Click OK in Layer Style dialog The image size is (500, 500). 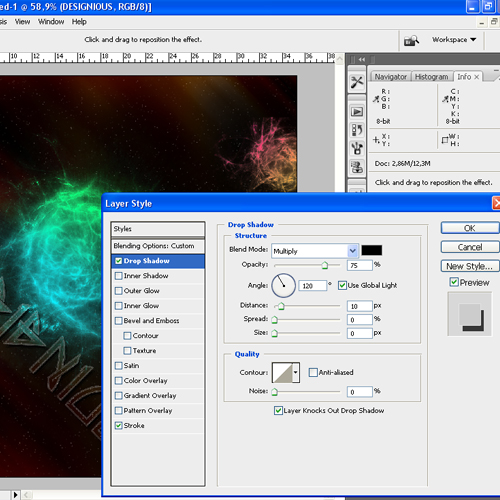click(x=470, y=228)
